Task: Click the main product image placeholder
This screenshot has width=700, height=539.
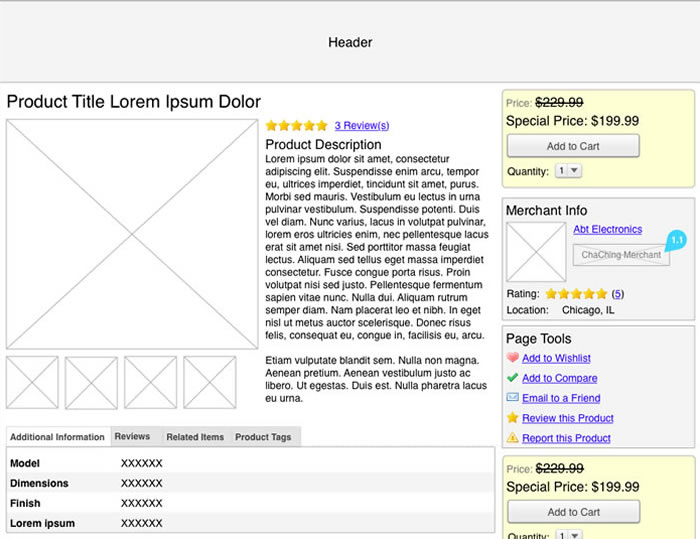Action: coord(132,234)
